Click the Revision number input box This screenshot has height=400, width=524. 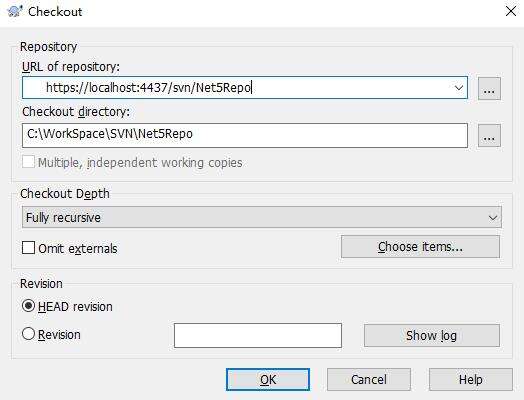click(x=258, y=335)
